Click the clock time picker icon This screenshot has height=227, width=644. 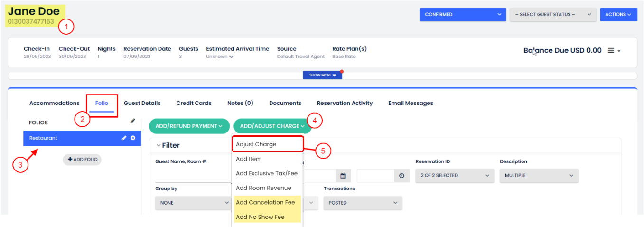(x=401, y=176)
